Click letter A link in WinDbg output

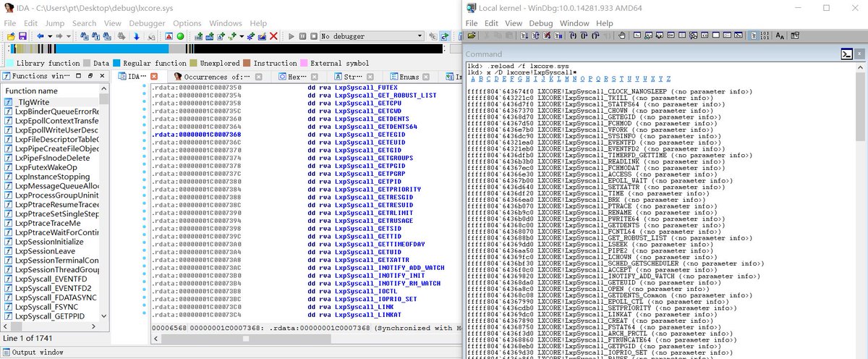[x=472, y=79]
